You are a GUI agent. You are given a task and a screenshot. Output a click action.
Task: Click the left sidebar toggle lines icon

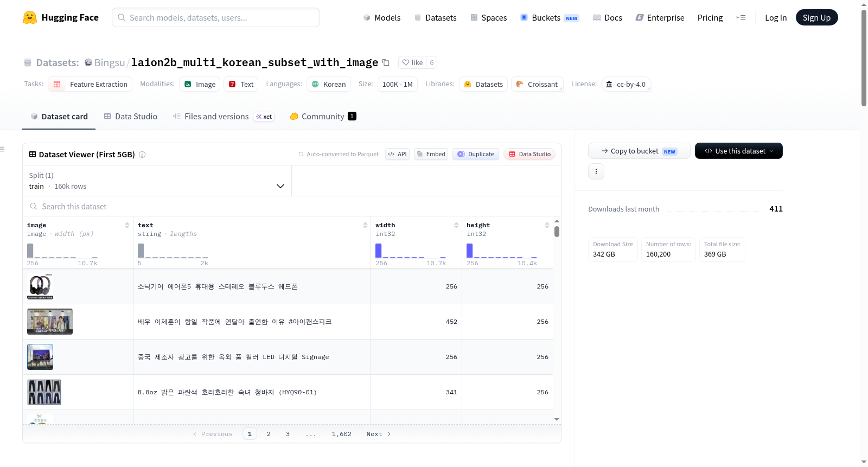click(2, 149)
